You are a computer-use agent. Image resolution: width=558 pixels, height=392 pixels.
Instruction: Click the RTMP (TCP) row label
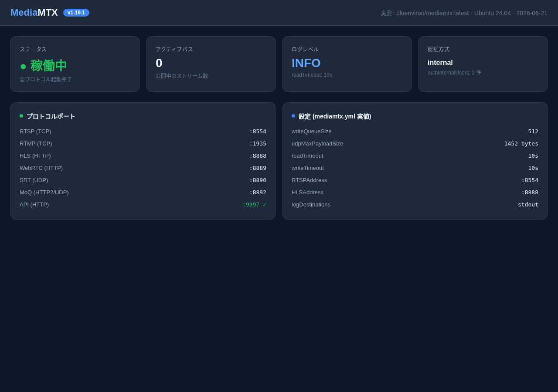tap(36, 144)
